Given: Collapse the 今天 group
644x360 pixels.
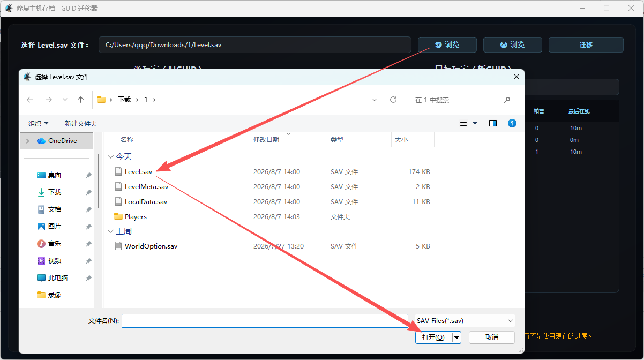Looking at the screenshot, I should (x=111, y=157).
